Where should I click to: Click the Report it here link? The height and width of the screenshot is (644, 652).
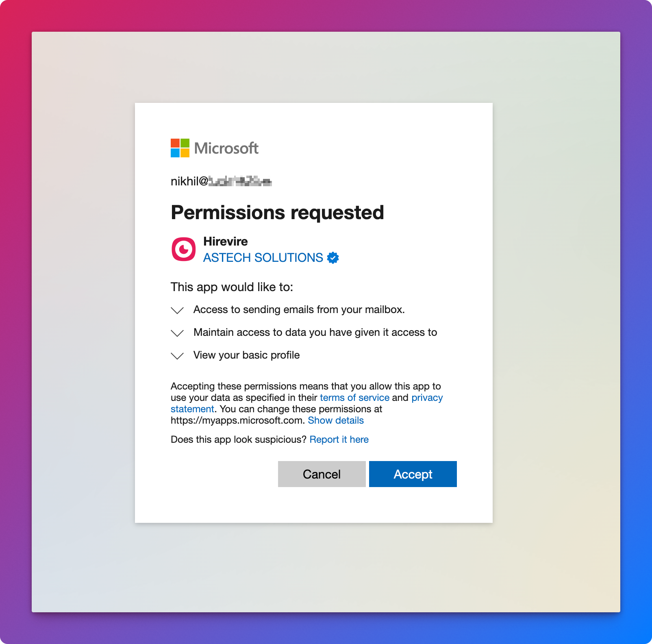coord(339,439)
